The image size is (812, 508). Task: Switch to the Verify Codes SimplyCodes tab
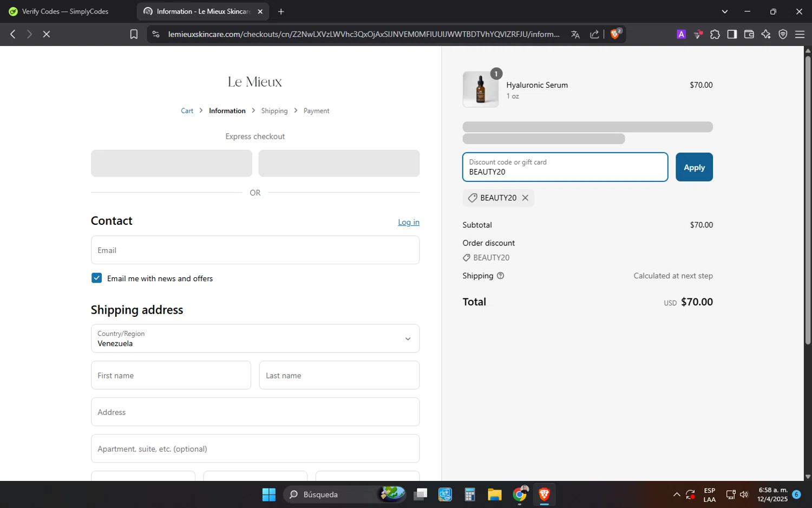coord(66,11)
